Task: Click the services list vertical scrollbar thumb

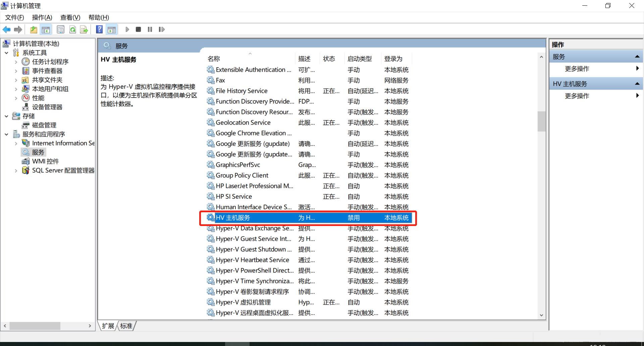Action: 541,121
